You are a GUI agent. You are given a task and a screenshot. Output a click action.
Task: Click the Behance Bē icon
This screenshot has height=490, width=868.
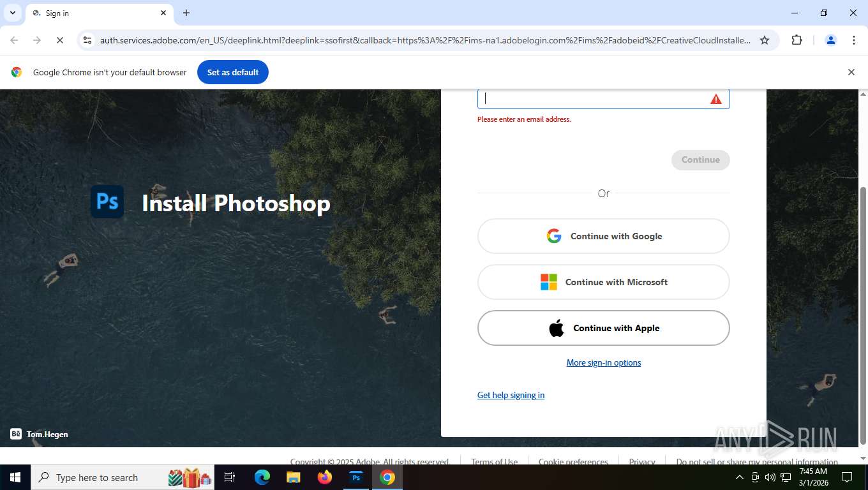click(x=16, y=434)
